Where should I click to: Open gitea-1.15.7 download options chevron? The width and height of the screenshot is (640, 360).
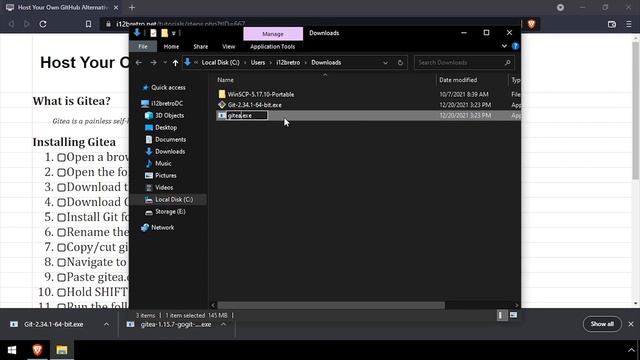pyautogui.click(x=223, y=324)
